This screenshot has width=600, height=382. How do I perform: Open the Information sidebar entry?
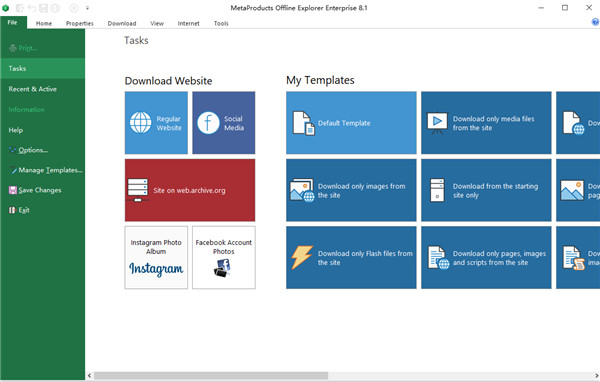pyautogui.click(x=42, y=109)
